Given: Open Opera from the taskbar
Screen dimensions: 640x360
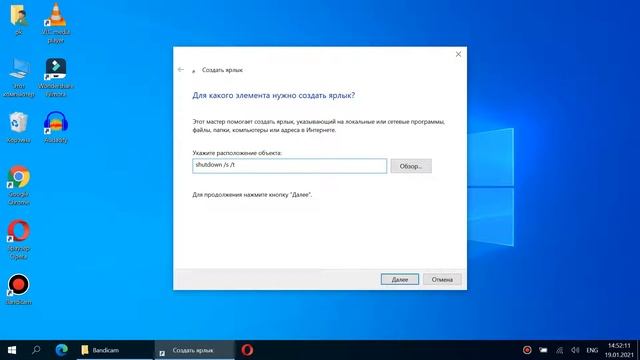Looking at the screenshot, I should [x=247, y=350].
